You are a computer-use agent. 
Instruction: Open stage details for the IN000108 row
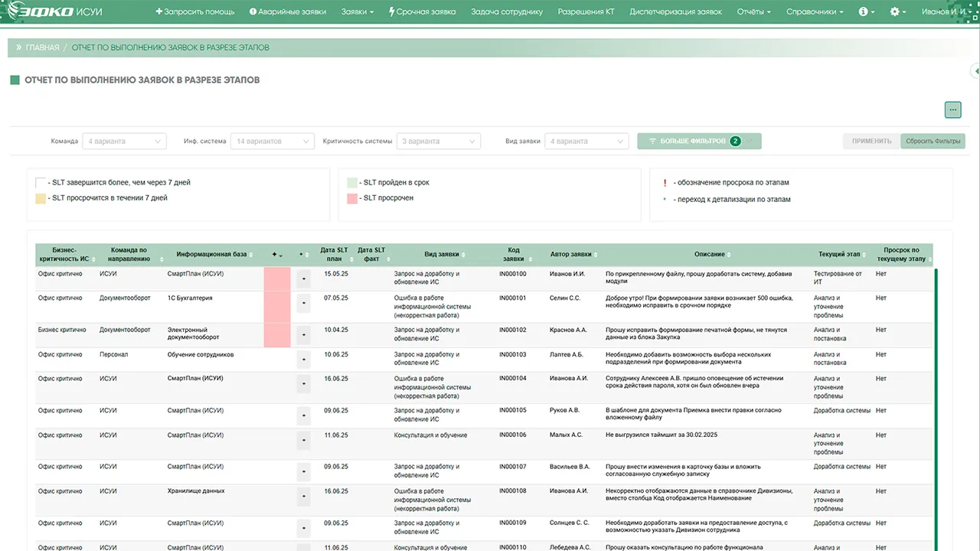pos(303,497)
